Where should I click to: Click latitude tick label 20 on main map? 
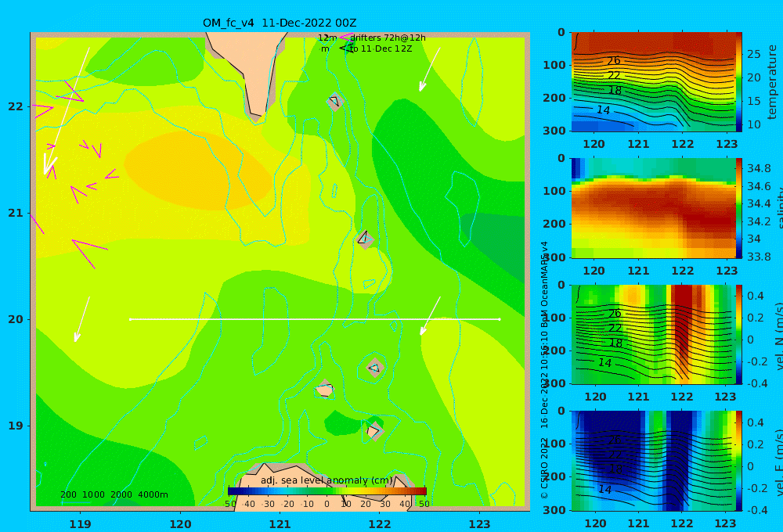pos(16,319)
